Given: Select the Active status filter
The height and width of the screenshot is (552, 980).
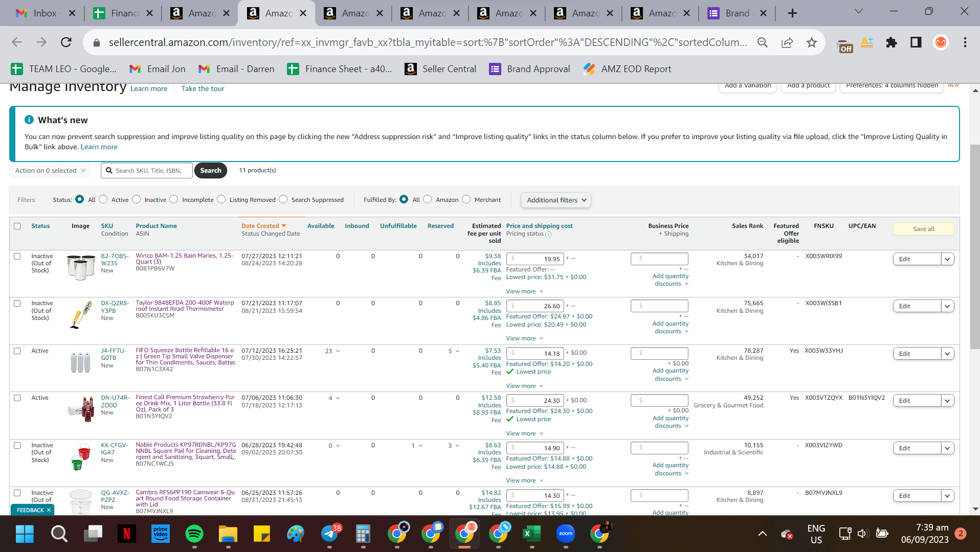Looking at the screenshot, I should pos(103,199).
